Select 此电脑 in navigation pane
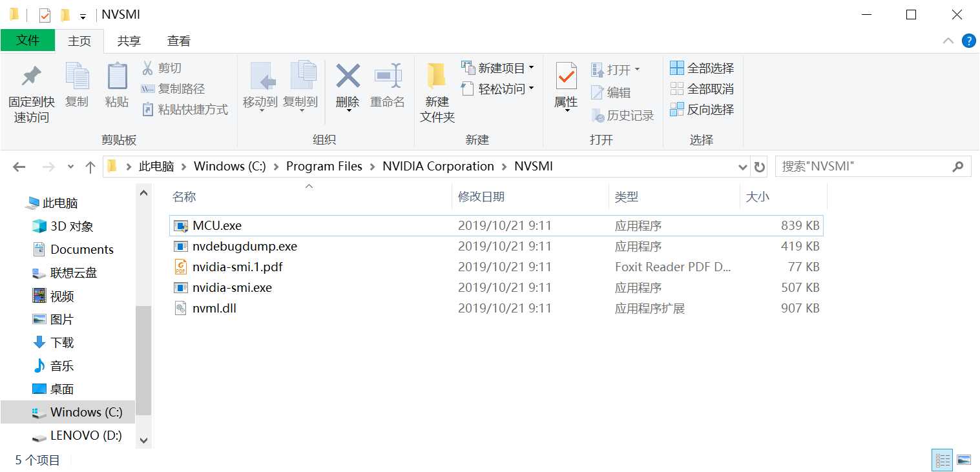 click(x=52, y=203)
